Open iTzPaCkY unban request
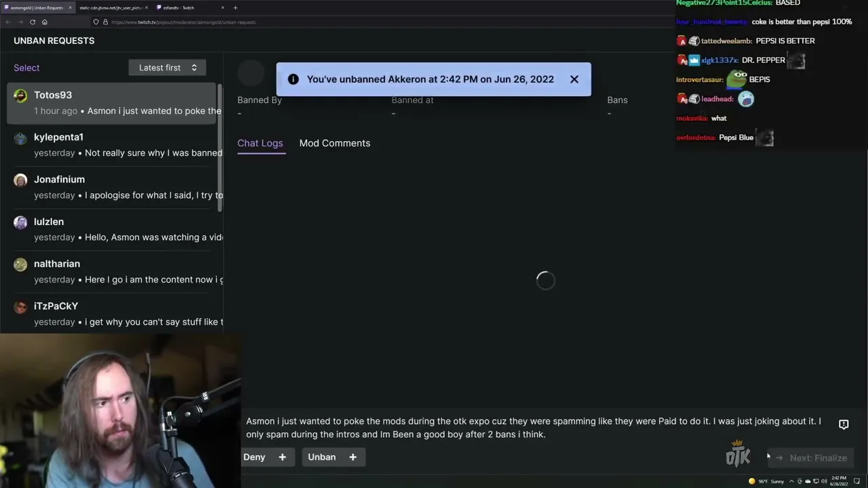This screenshot has width=868, height=488. [x=111, y=313]
